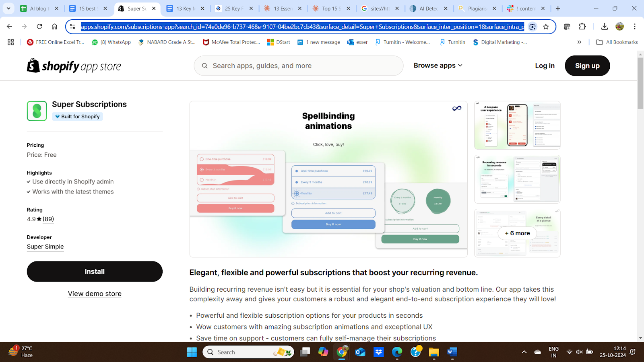Open the McAfee Total Protection bookmark
This screenshot has width=644, height=362.
pos(231,42)
